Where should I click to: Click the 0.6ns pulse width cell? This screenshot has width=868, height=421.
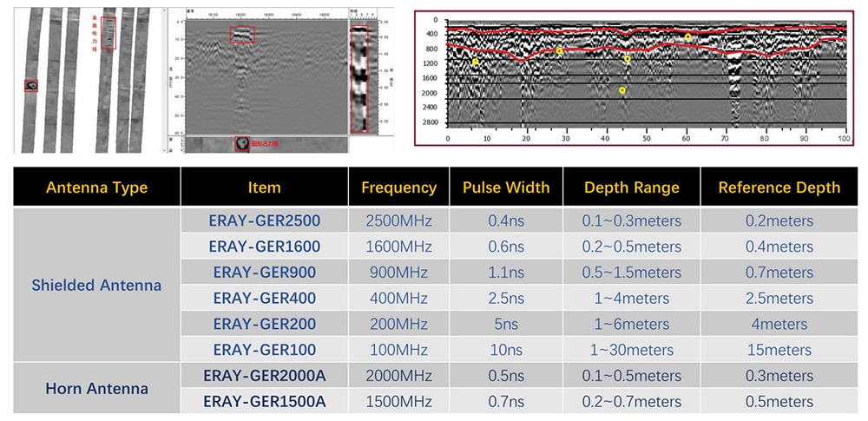click(x=506, y=247)
